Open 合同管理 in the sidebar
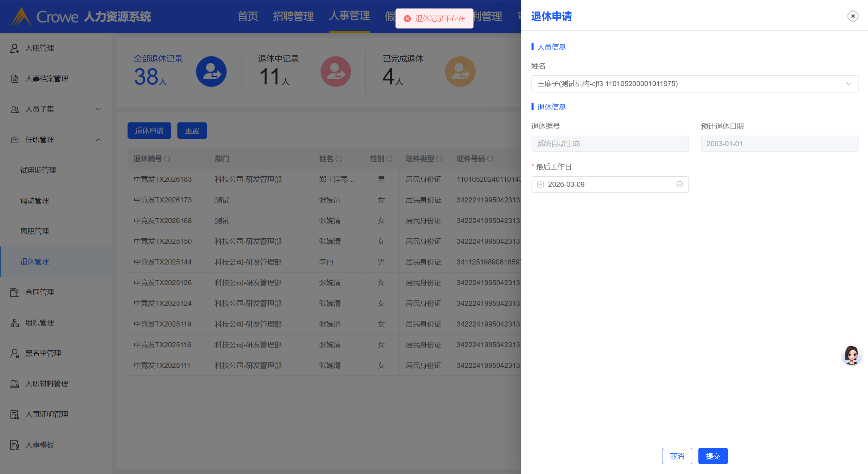868x474 pixels. 40,292
